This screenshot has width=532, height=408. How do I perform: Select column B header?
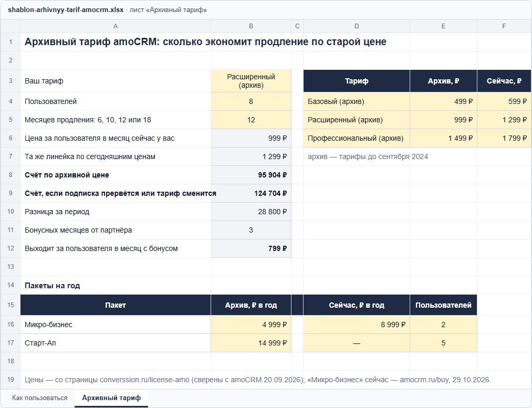click(251, 26)
